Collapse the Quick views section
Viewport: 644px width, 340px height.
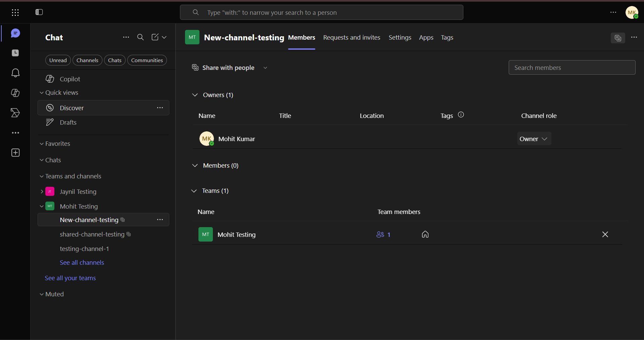(42, 93)
